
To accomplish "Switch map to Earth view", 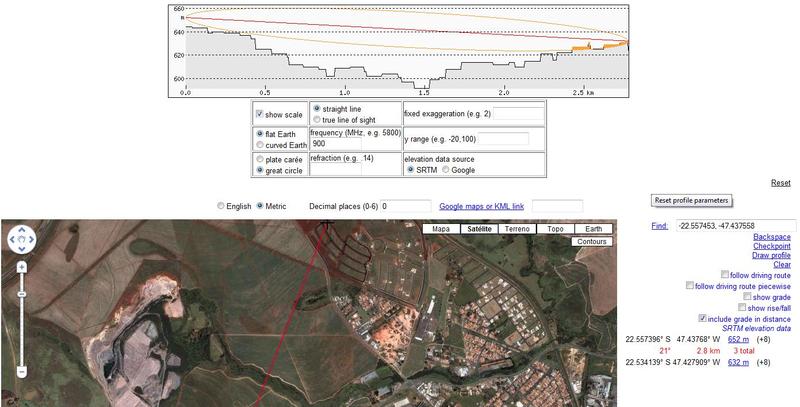I will [594, 229].
